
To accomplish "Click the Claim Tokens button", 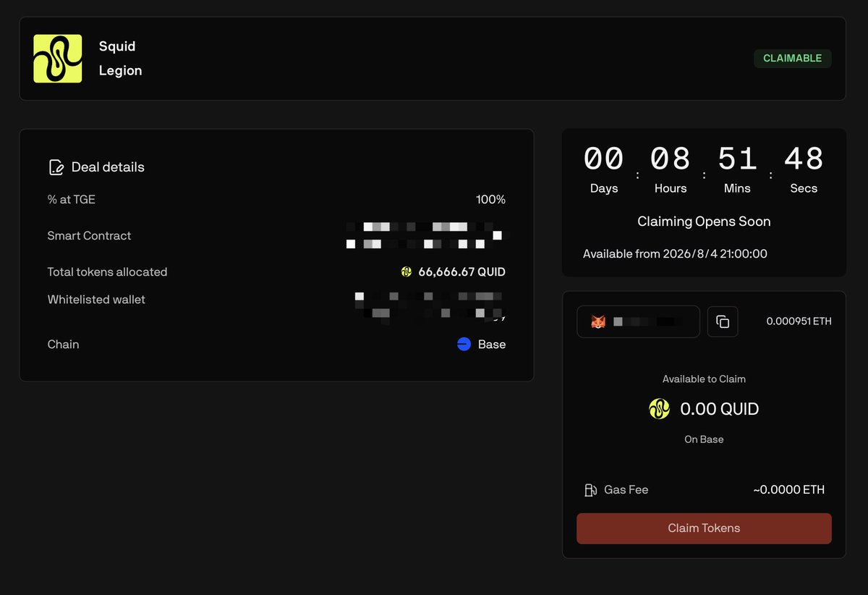I will pos(704,528).
